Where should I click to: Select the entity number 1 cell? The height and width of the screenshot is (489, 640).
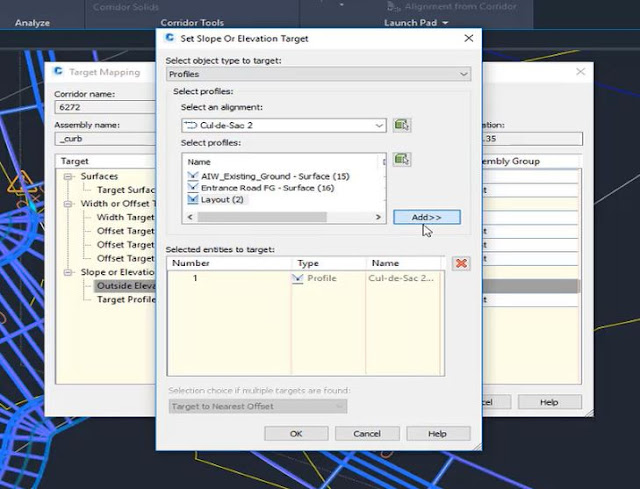(x=195, y=278)
